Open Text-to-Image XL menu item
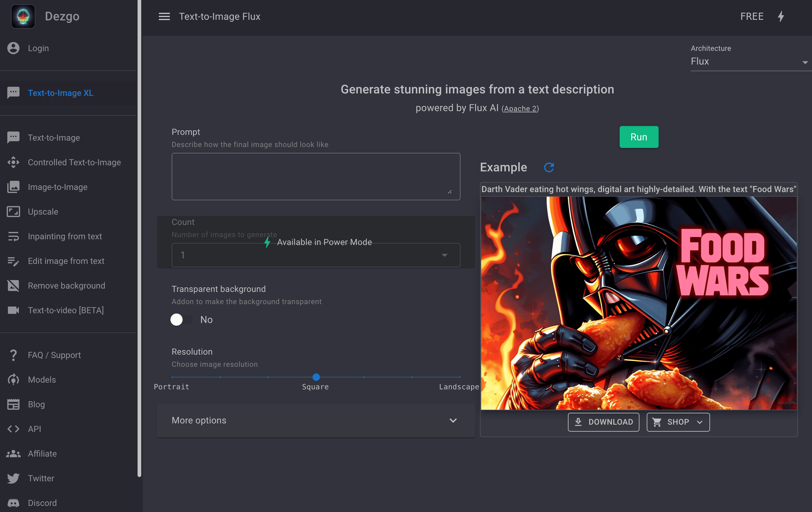 coord(68,93)
